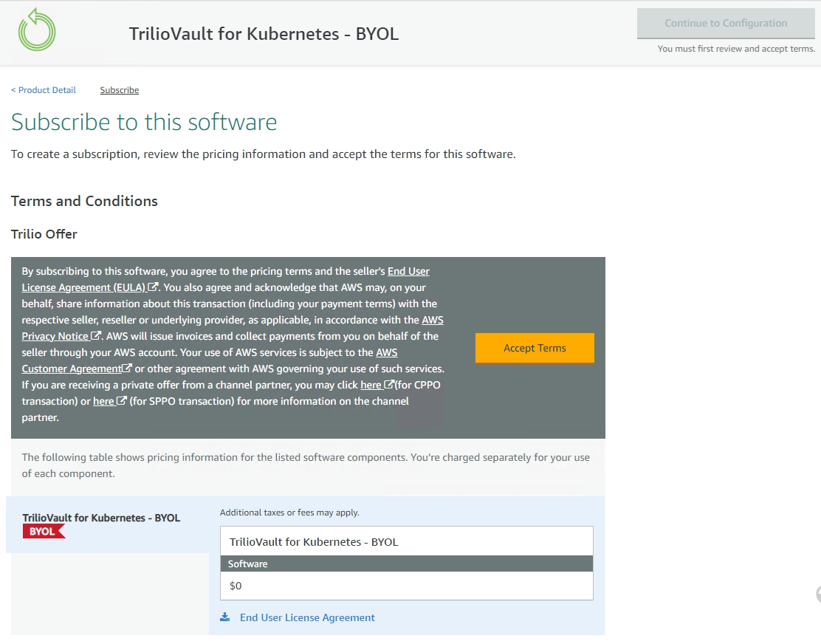
Task: Go back via the Product Detail breadcrumb
Action: [x=44, y=90]
